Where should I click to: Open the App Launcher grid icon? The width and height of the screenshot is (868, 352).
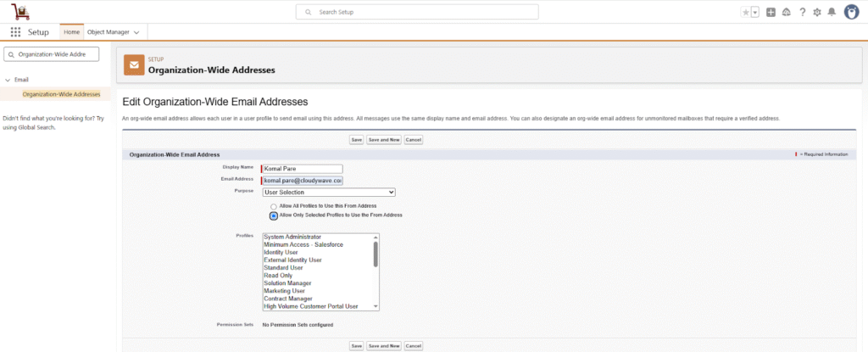[15, 31]
